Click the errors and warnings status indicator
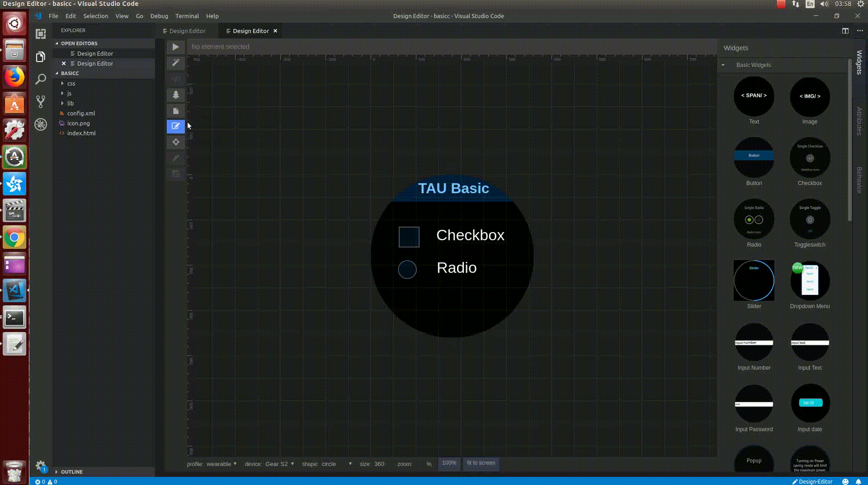 46,481
